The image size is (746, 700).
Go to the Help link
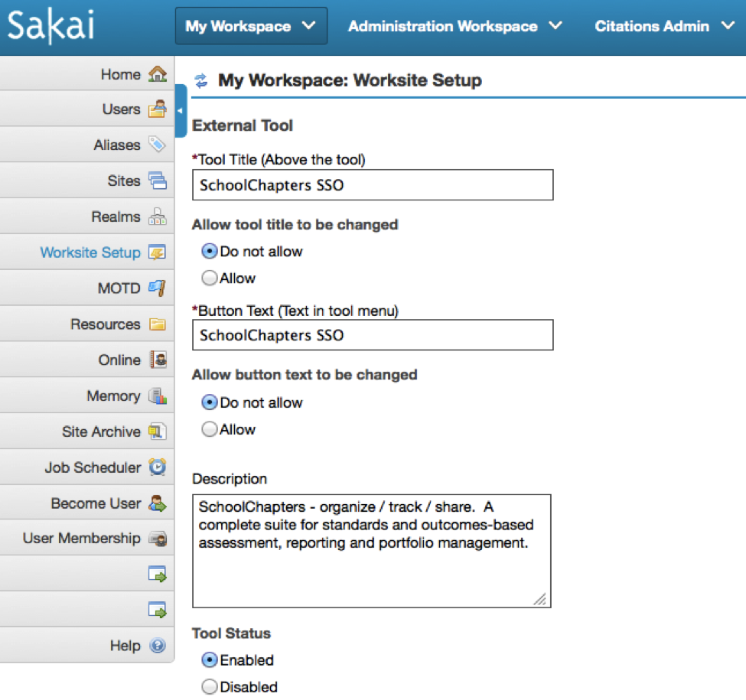tap(125, 646)
